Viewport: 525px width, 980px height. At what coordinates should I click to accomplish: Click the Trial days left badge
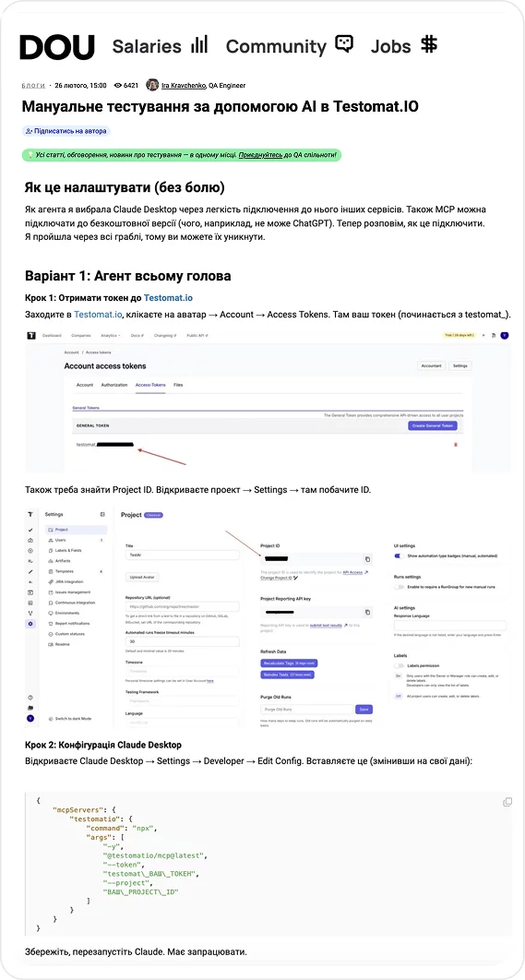point(459,336)
